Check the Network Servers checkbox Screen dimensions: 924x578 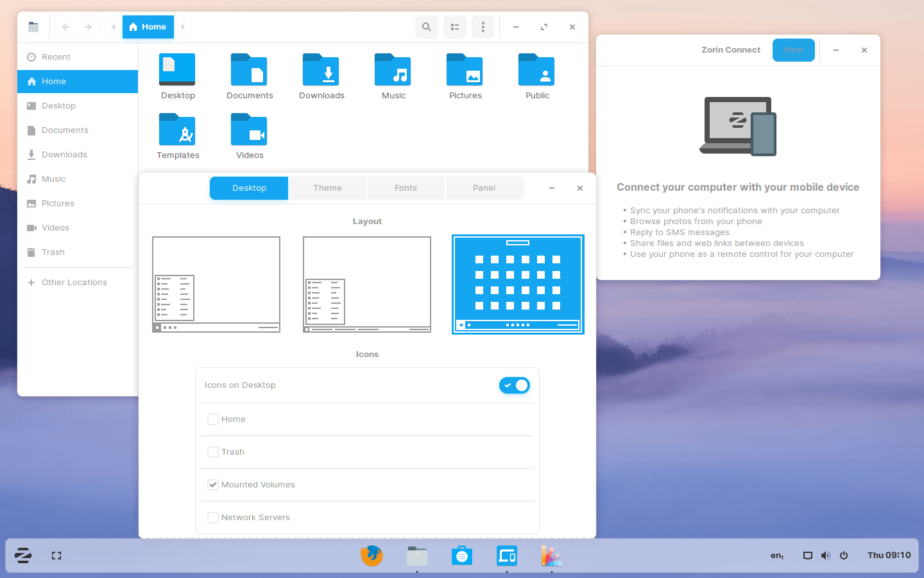point(213,518)
